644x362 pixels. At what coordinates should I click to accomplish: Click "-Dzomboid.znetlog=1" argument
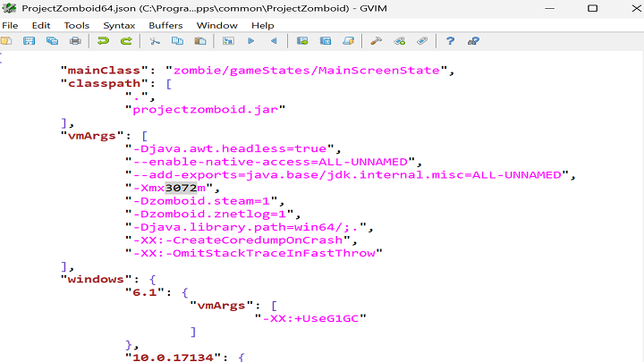[209, 215]
